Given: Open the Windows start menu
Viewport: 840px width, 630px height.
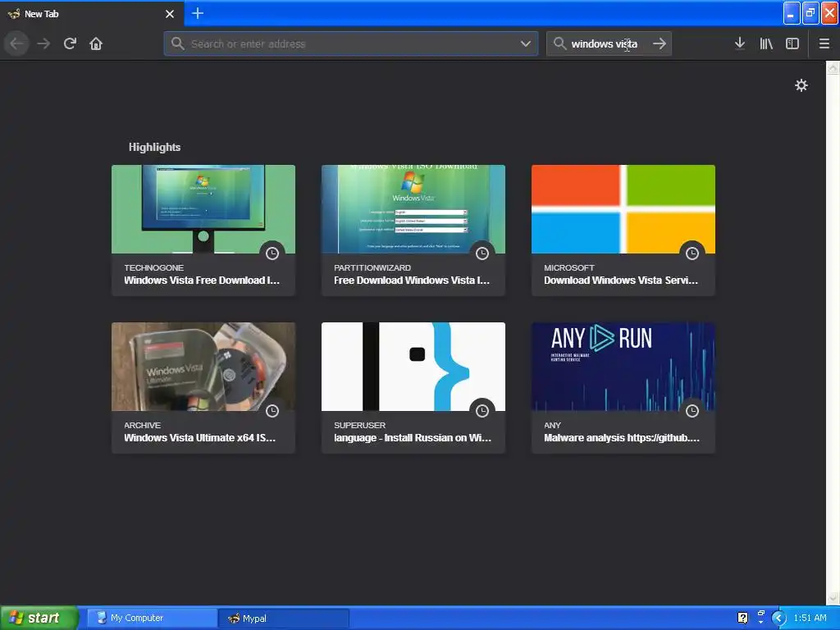Looking at the screenshot, I should tap(39, 619).
